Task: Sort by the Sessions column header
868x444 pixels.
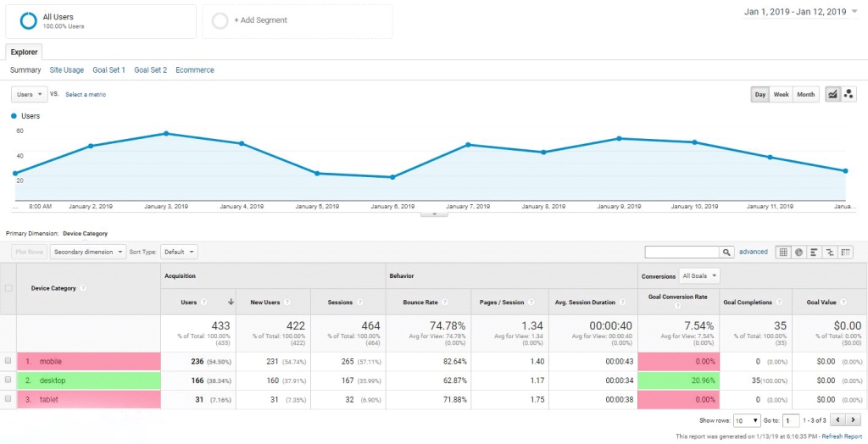Action: coord(340,302)
